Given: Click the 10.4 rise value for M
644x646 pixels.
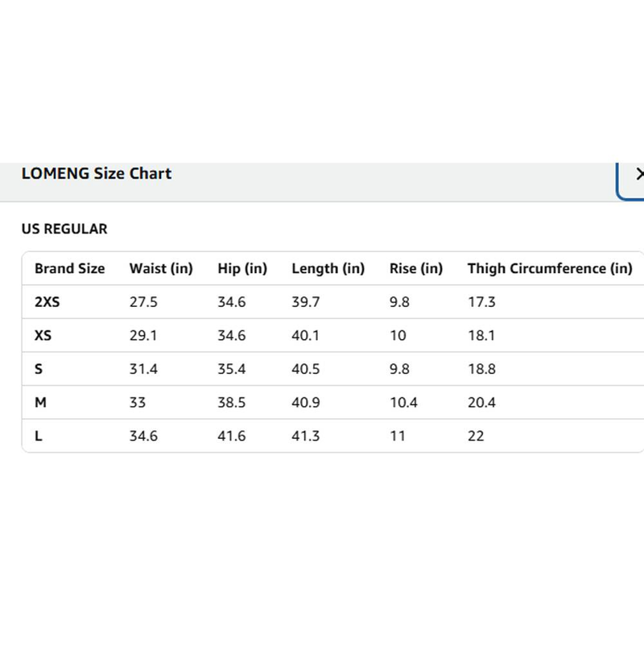Looking at the screenshot, I should point(404,403).
